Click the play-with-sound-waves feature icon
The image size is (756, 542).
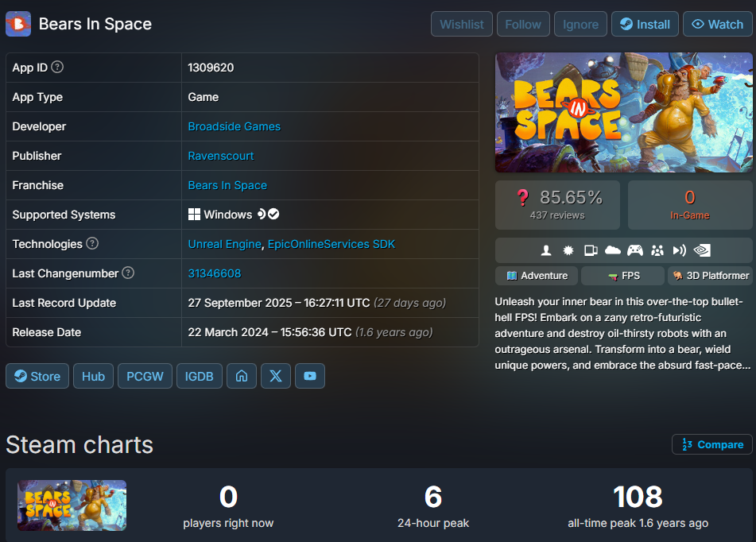(680, 250)
